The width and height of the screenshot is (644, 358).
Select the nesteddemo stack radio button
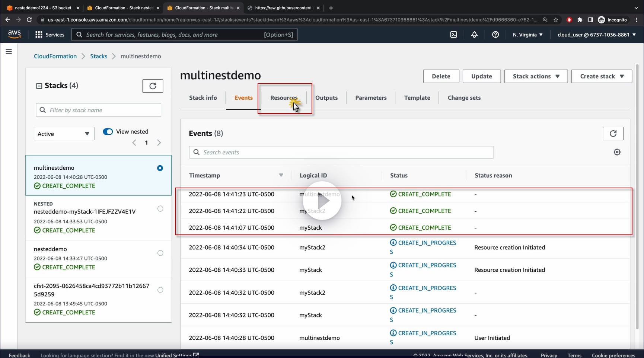point(160,253)
